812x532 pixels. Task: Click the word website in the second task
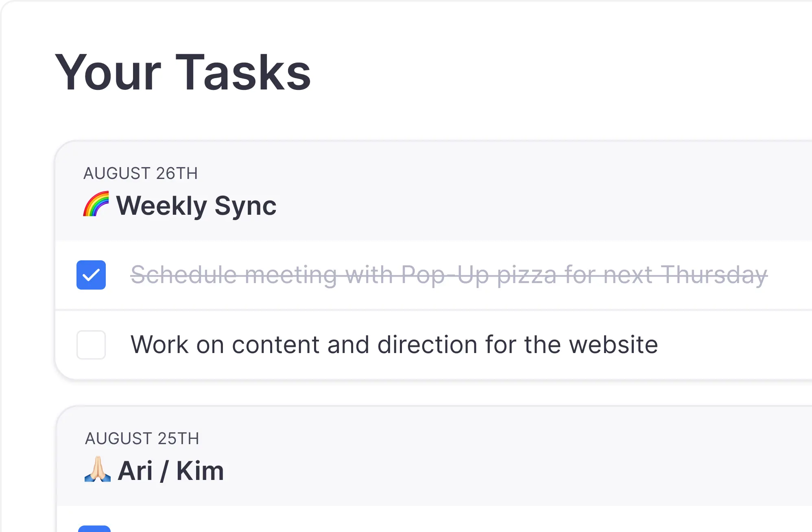(x=613, y=345)
